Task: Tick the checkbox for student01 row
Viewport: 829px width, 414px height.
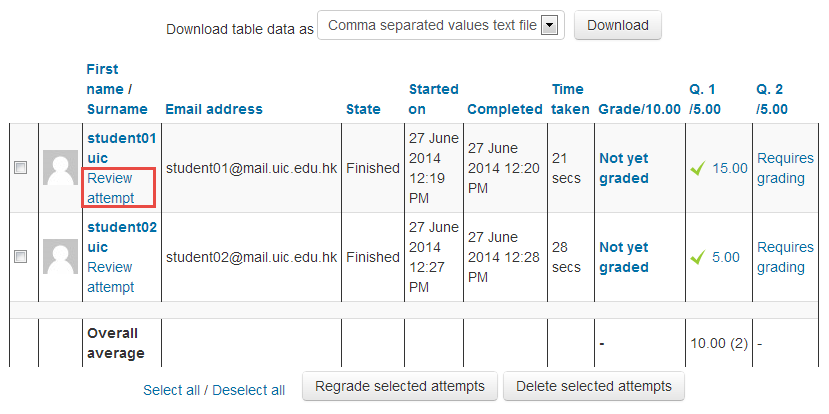Action: [x=20, y=168]
